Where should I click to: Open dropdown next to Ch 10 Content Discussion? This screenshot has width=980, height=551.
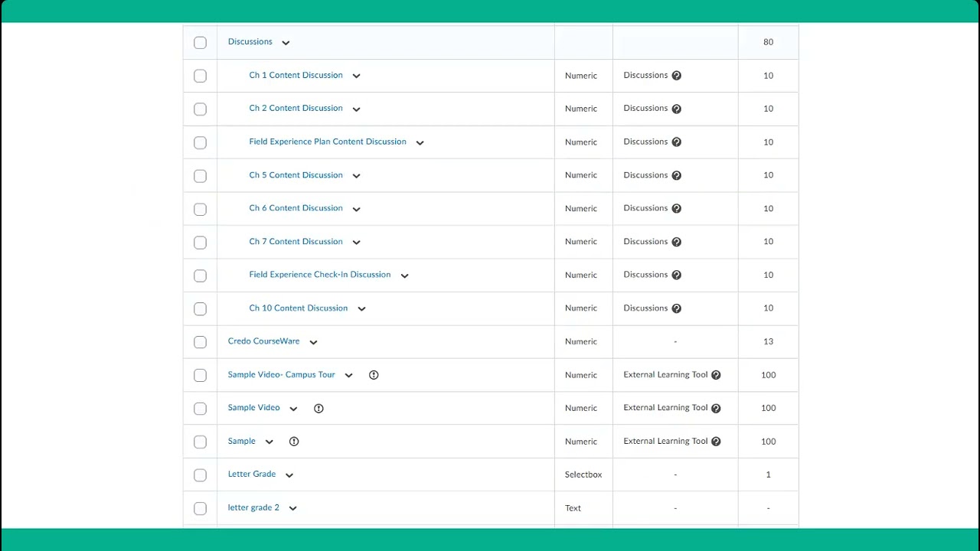pos(361,309)
